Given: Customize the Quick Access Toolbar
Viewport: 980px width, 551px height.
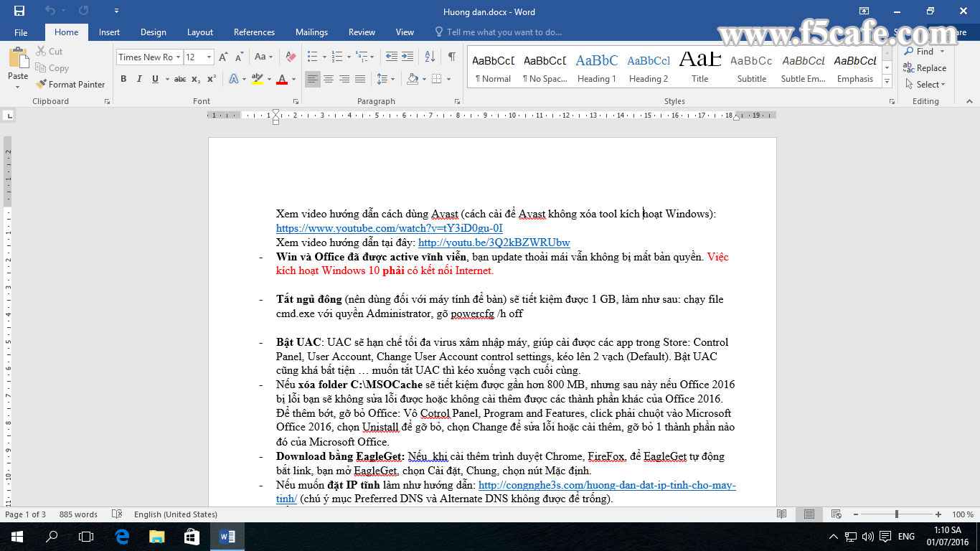Looking at the screenshot, I should tap(117, 11).
